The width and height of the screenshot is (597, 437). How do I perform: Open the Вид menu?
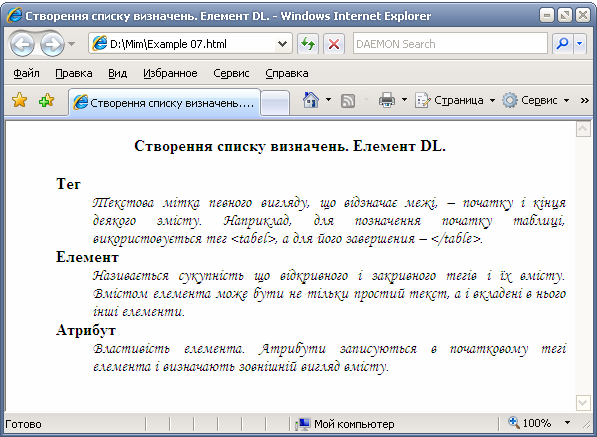117,73
